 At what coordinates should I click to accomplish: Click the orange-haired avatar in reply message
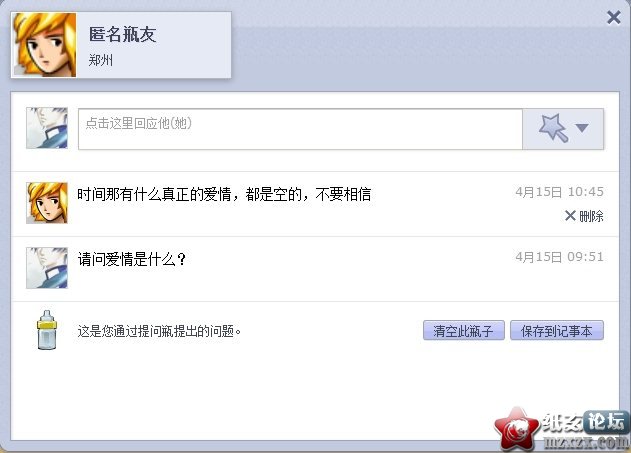click(x=47, y=203)
